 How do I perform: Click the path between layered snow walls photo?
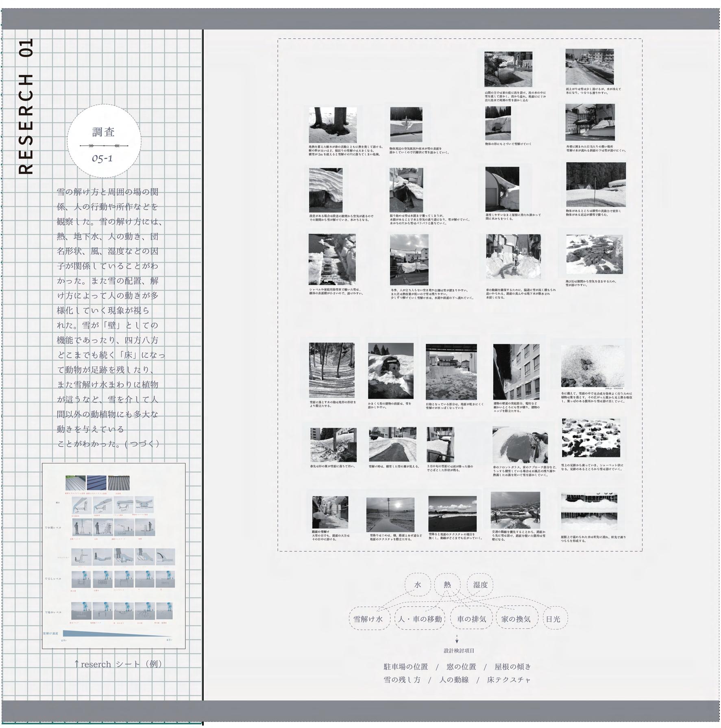392,444
